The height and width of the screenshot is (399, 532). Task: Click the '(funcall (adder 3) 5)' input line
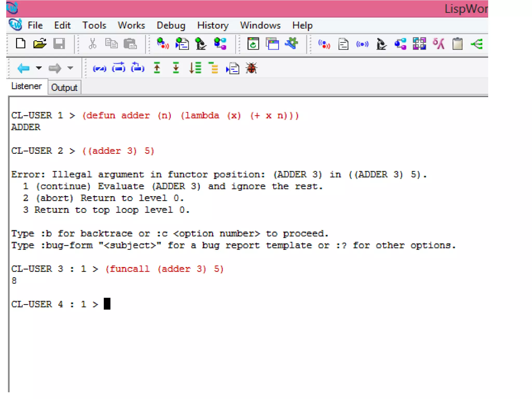[164, 269]
